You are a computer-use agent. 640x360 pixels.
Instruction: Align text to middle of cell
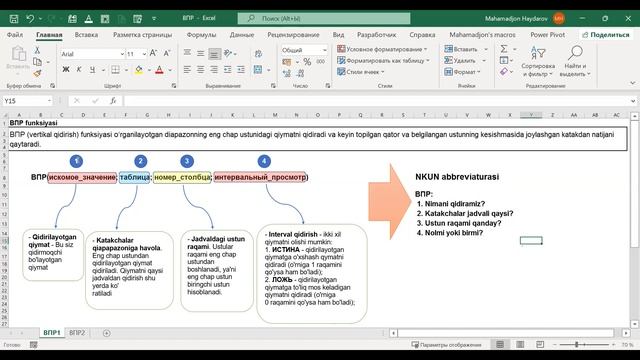[200, 53]
